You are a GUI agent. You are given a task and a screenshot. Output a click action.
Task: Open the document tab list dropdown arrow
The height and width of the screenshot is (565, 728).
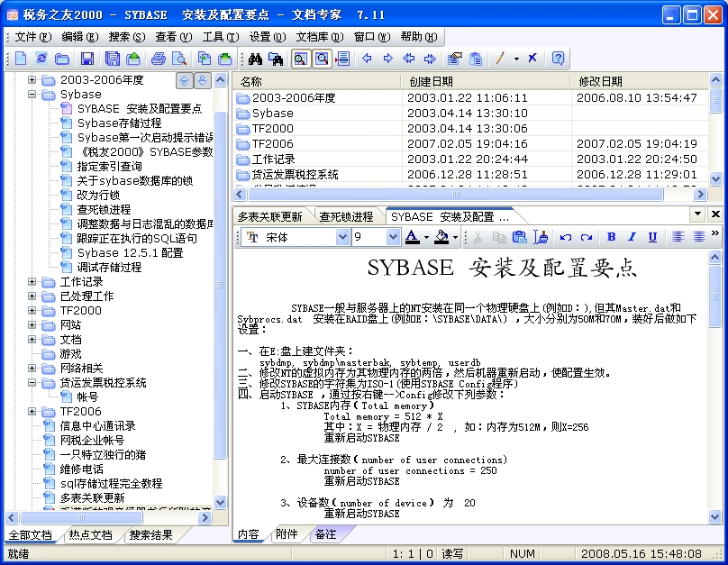(697, 214)
